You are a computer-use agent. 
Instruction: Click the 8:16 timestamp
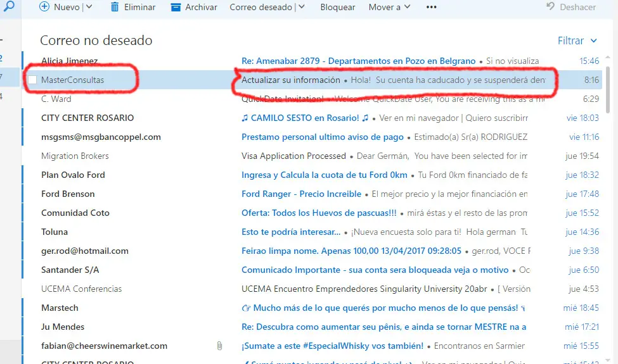tap(591, 80)
